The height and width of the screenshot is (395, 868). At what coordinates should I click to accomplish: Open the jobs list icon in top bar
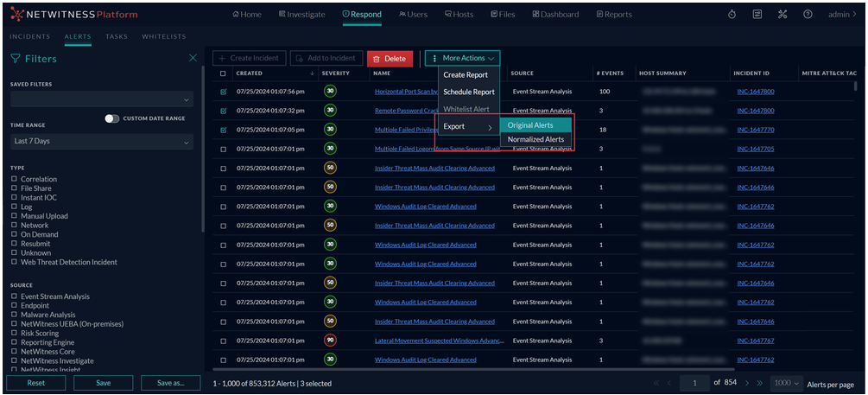click(757, 15)
